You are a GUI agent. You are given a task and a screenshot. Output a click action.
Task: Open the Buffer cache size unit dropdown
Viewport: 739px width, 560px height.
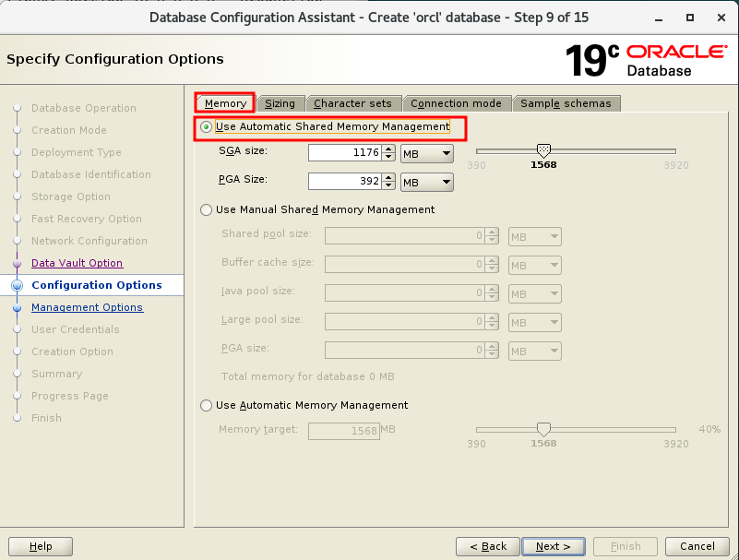(534, 266)
